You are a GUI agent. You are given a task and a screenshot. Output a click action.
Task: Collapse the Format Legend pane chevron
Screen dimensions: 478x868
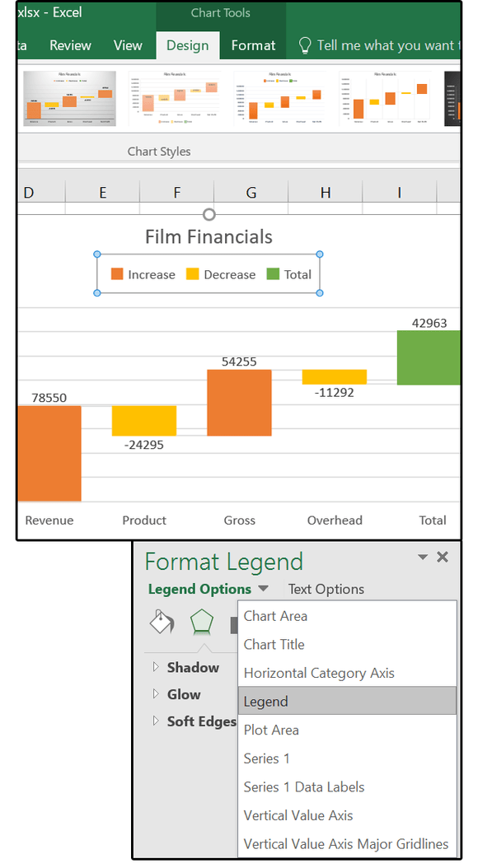422,558
